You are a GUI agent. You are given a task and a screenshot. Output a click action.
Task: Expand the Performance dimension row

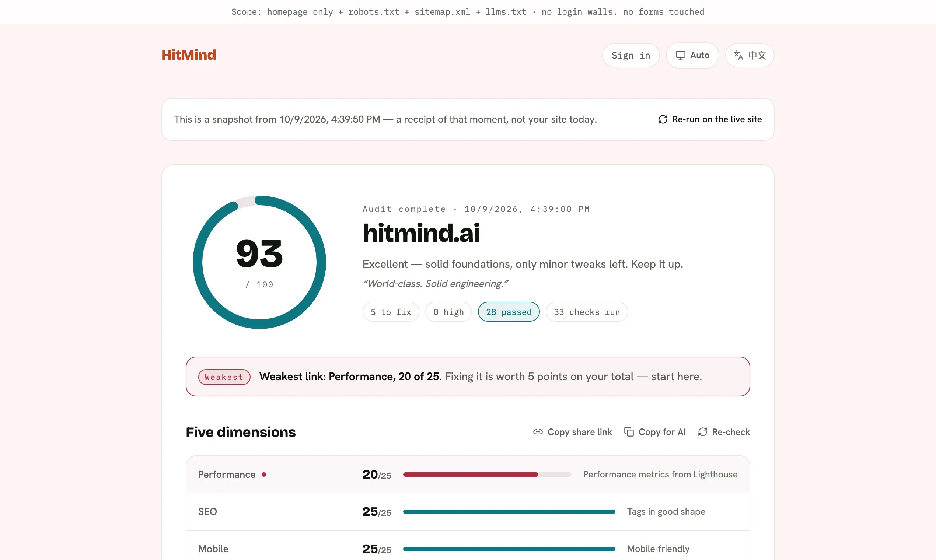coord(468,474)
